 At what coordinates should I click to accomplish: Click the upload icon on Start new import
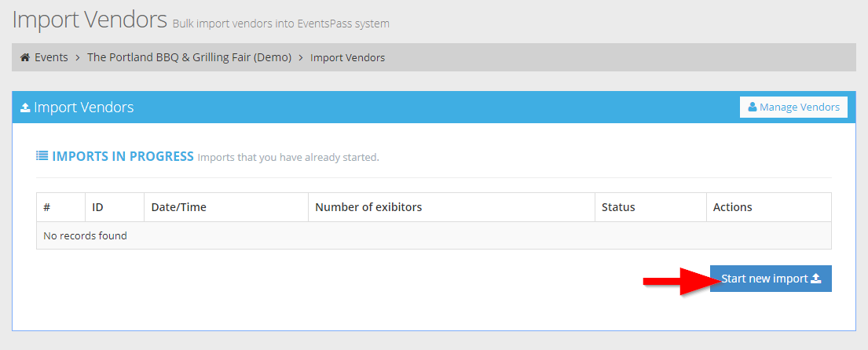tap(816, 279)
